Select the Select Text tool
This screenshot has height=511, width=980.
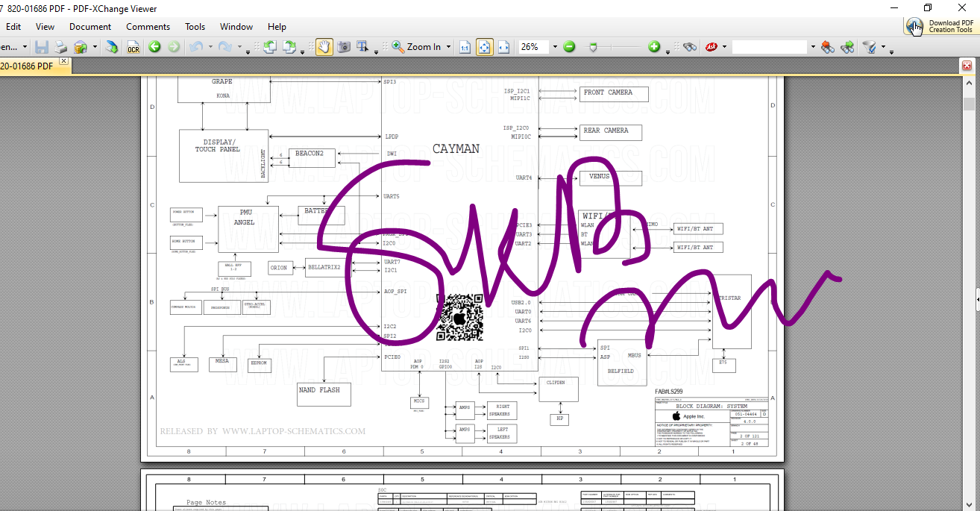point(363,47)
